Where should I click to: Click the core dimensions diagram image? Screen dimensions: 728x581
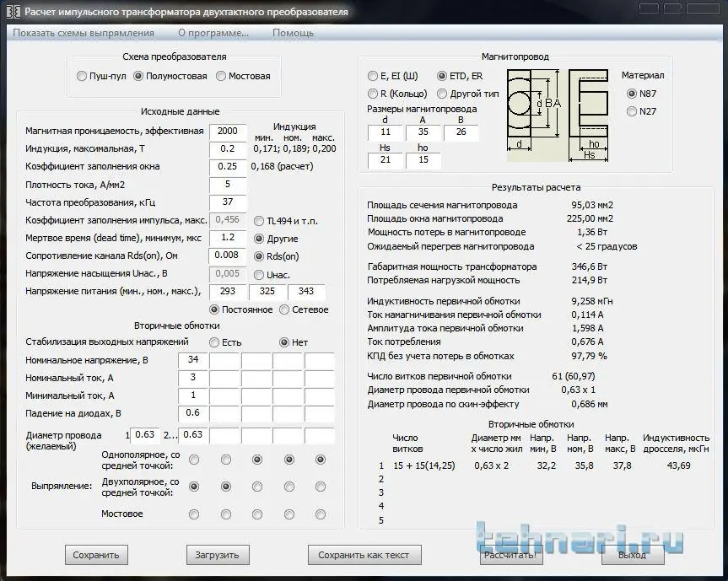click(x=558, y=116)
